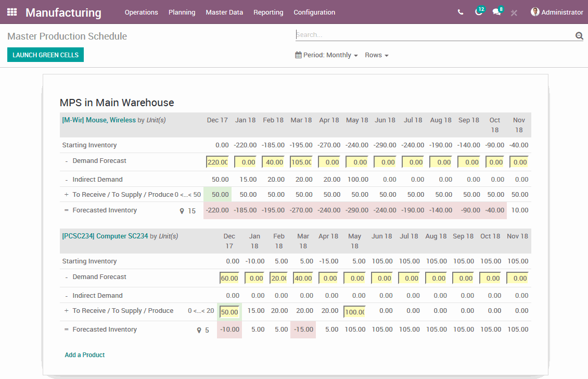Image resolution: width=588 pixels, height=379 pixels.
Task: Click the Add a Product link
Action: click(85, 355)
